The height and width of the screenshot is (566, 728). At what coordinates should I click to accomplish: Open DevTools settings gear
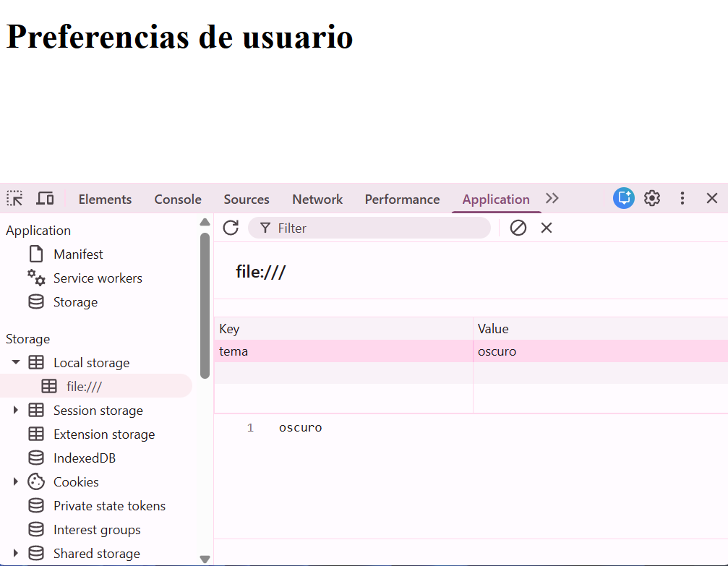pyautogui.click(x=652, y=198)
